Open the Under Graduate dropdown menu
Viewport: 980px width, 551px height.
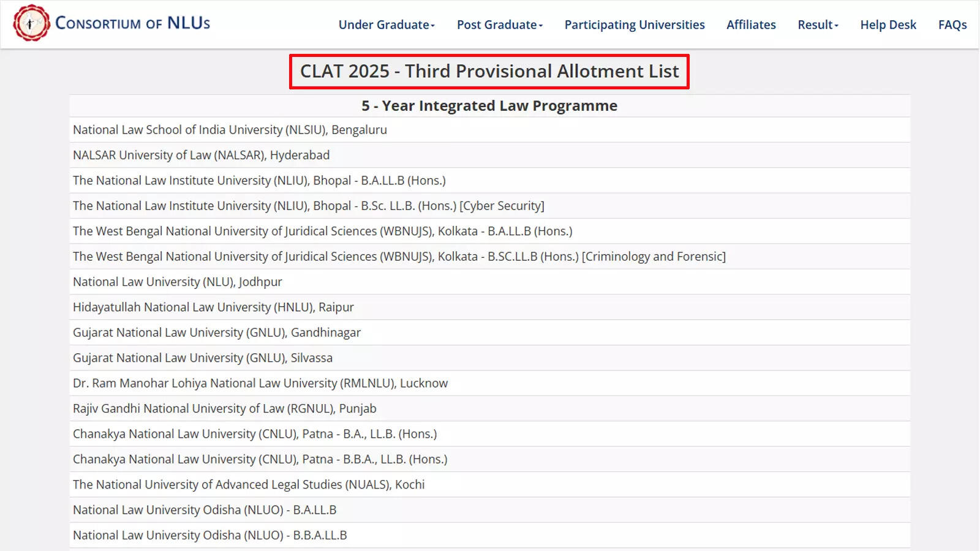click(x=386, y=25)
